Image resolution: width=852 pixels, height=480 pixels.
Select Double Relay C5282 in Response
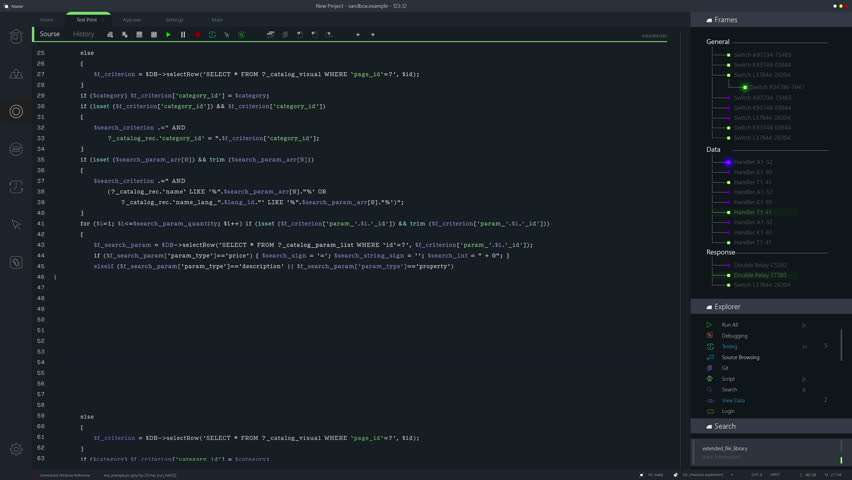click(760, 265)
